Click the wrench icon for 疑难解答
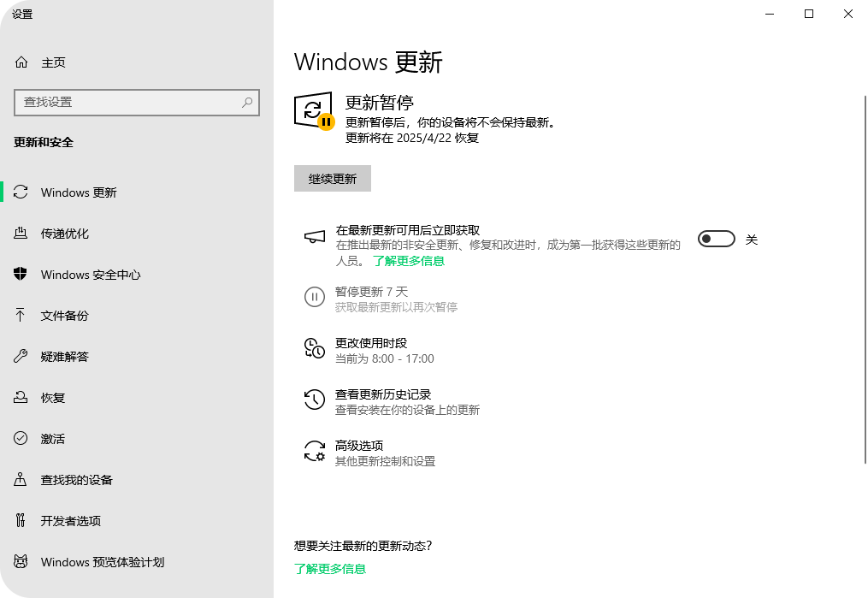868x598 pixels. coord(21,356)
